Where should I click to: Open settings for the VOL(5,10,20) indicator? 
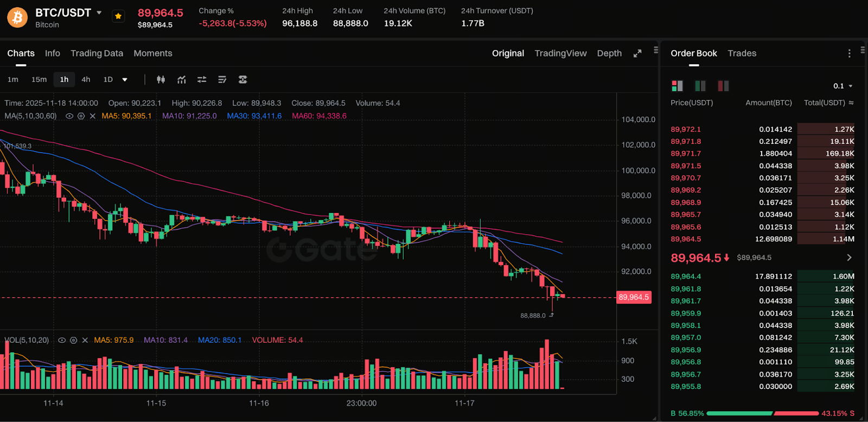(x=73, y=340)
